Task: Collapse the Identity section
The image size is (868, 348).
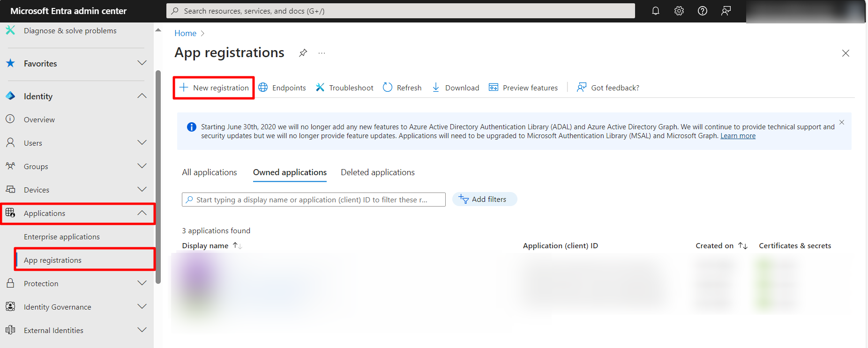Action: pyautogui.click(x=142, y=96)
